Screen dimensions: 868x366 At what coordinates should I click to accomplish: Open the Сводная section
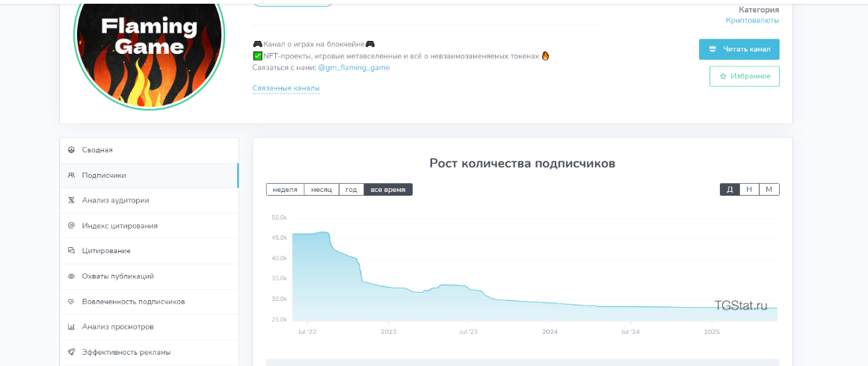(x=149, y=150)
